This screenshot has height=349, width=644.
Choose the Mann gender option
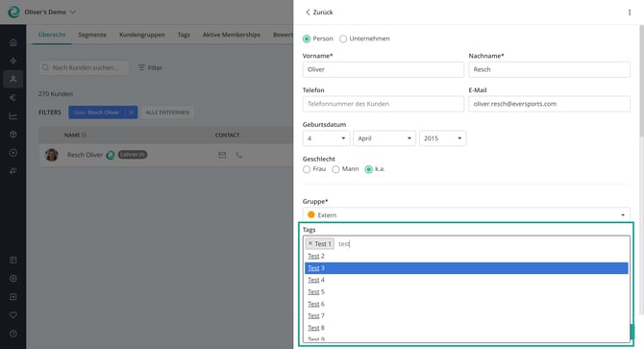(335, 169)
